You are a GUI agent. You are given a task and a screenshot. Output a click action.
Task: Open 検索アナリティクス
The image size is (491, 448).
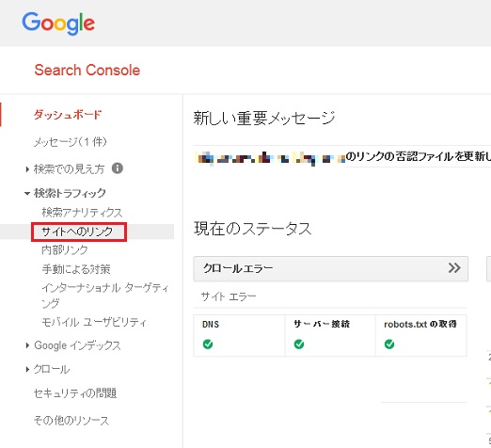point(82,213)
